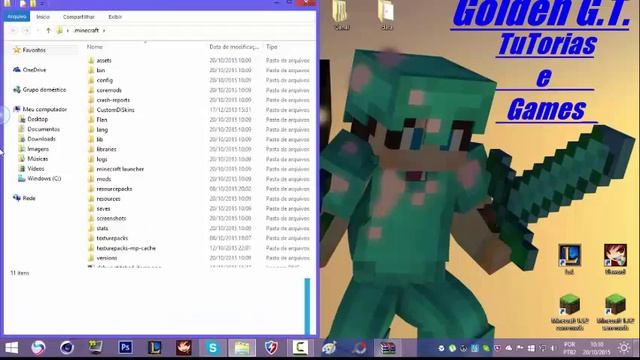This screenshot has height=360, width=640.
Task: Open the shield security taskbar icon
Action: coord(271,348)
